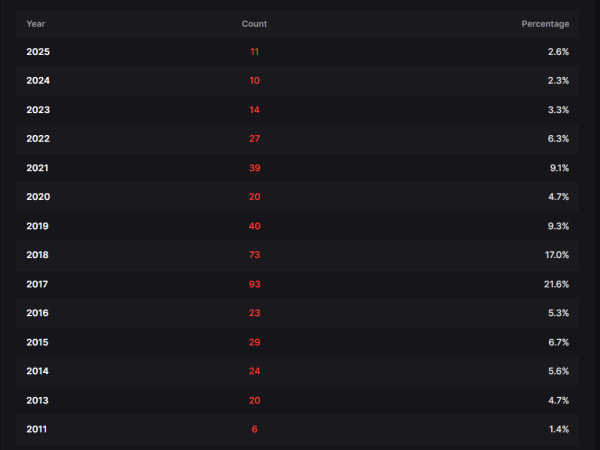Viewport: 600px width, 450px height.
Task: Click the Count column header
Action: [254, 24]
